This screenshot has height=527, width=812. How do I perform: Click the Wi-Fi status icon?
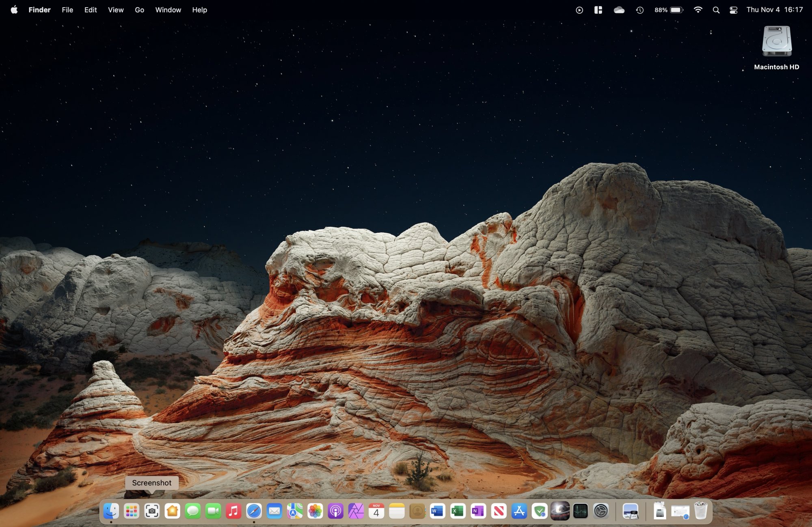(698, 10)
